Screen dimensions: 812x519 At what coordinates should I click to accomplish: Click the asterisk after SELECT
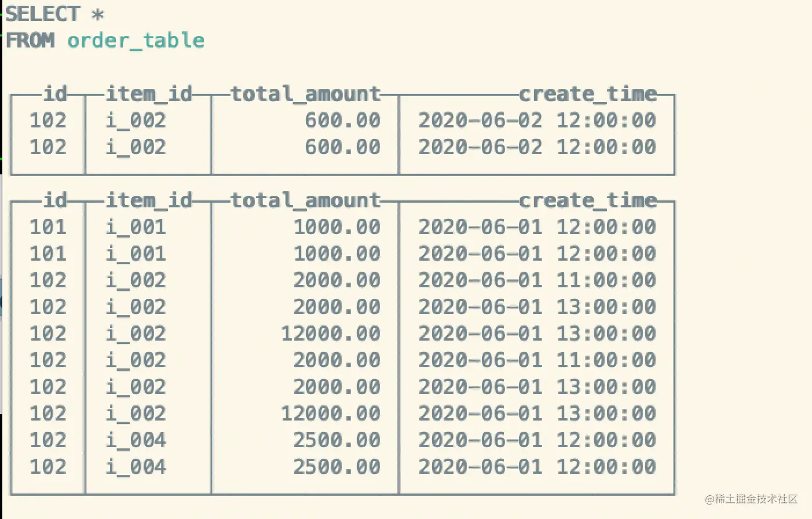pos(98,14)
